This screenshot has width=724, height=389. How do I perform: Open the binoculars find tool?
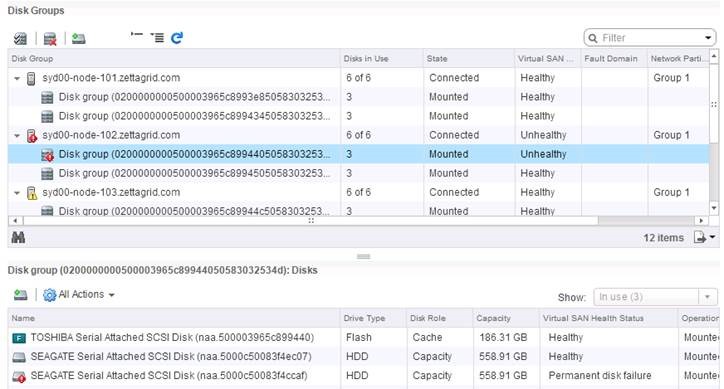tap(18, 237)
